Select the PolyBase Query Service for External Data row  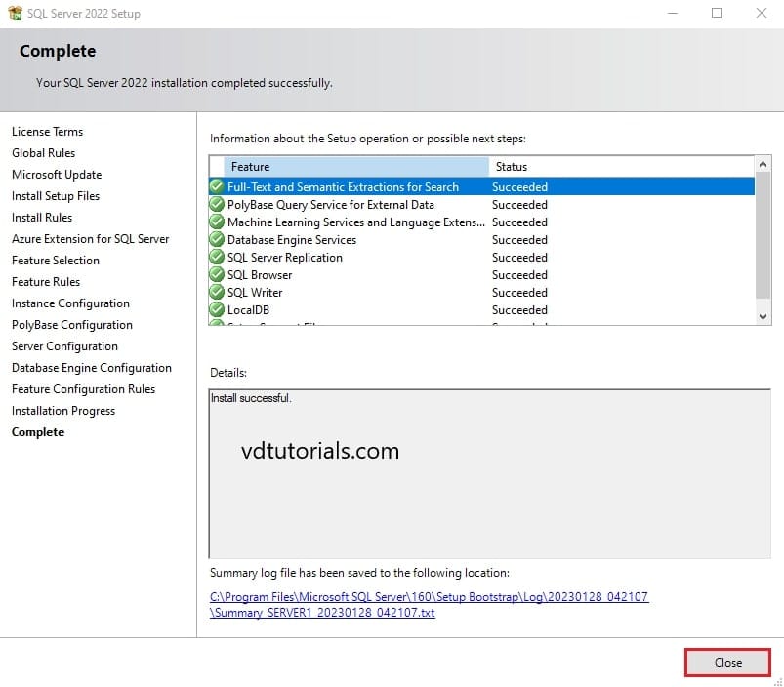click(x=481, y=204)
